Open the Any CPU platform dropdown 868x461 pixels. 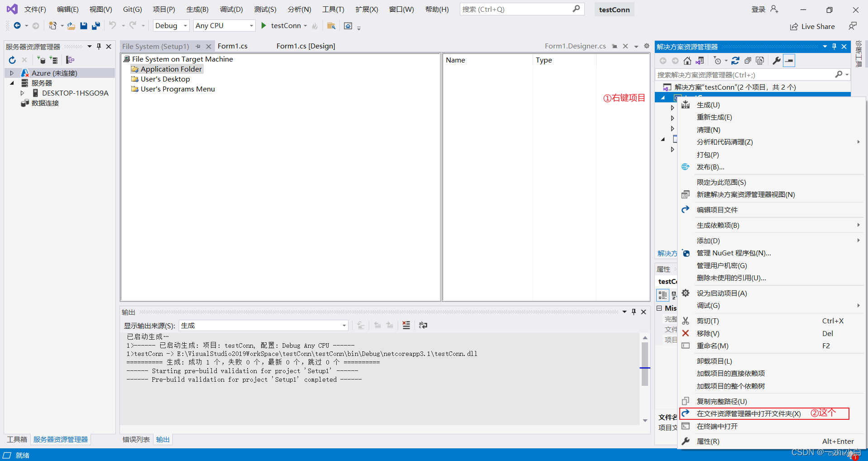(x=251, y=25)
